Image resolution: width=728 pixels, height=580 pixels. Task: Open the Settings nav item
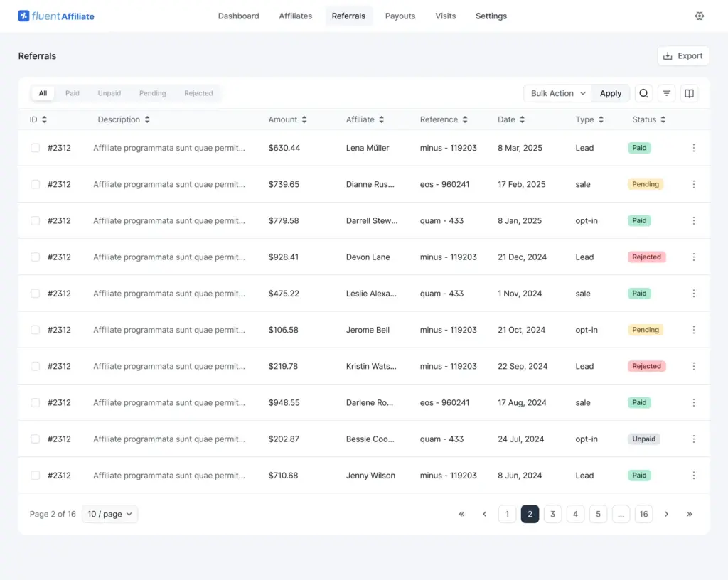[x=491, y=16]
